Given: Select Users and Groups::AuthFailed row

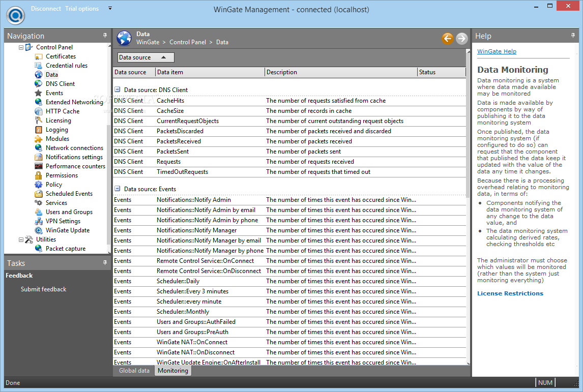Looking at the screenshot, I should 289,322.
